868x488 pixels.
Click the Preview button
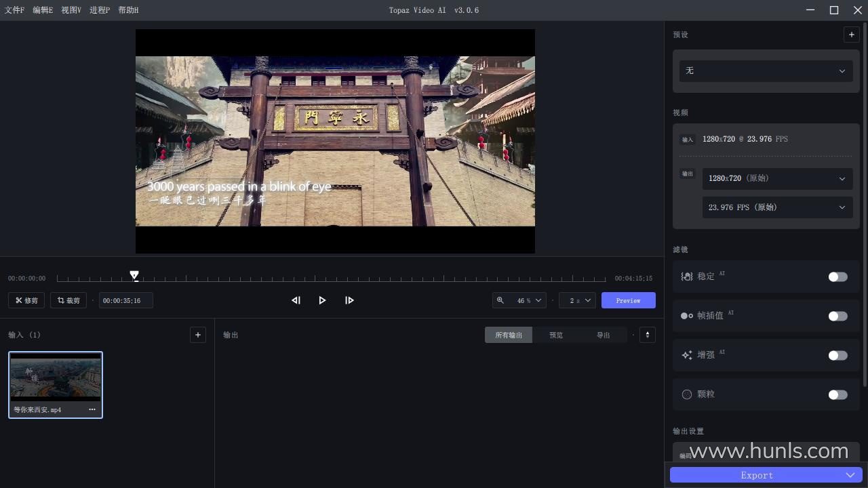pos(628,300)
